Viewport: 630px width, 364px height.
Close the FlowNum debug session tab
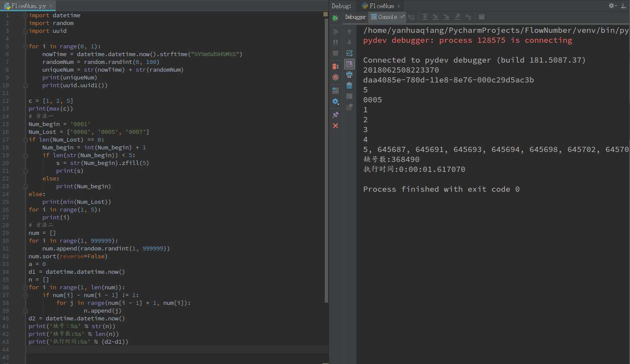[399, 6]
